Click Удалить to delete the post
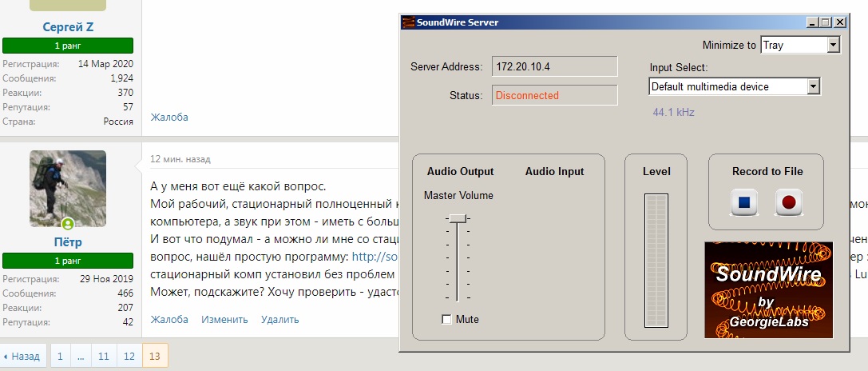Image resolution: width=868 pixels, height=371 pixels. click(x=279, y=319)
